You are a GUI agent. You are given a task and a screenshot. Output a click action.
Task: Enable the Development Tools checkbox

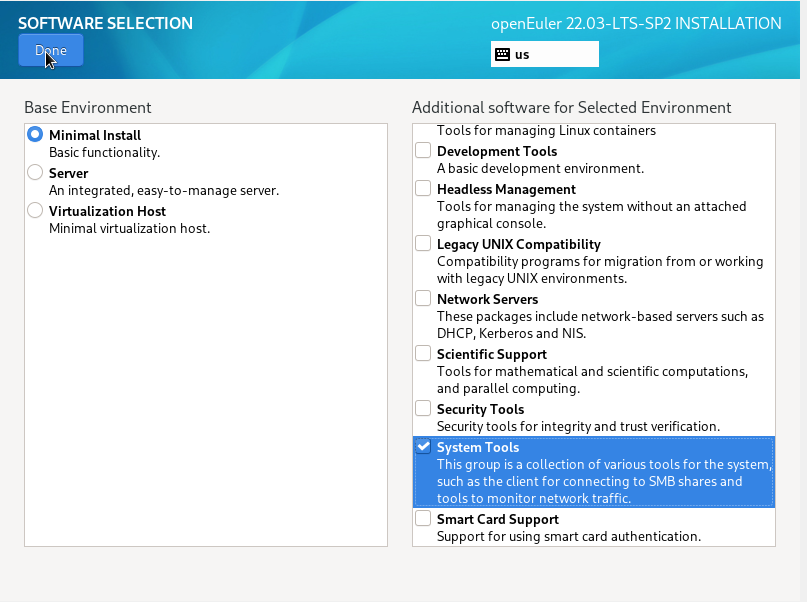423,151
